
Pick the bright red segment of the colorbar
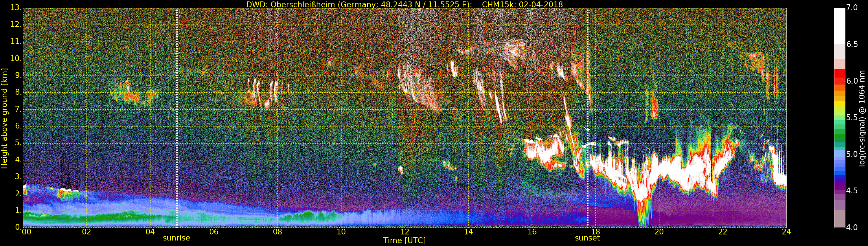(839, 73)
